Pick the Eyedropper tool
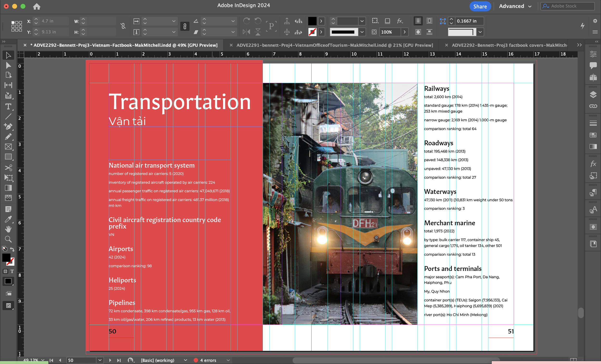Image resolution: width=601 pixels, height=364 pixels. (x=8, y=219)
